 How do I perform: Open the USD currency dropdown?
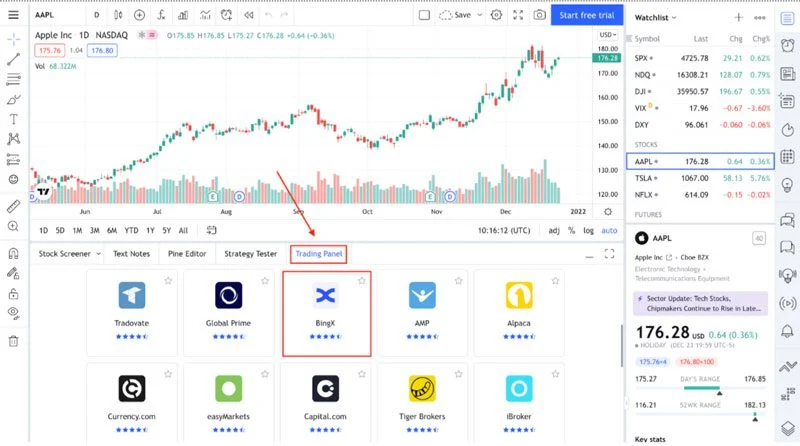(608, 35)
